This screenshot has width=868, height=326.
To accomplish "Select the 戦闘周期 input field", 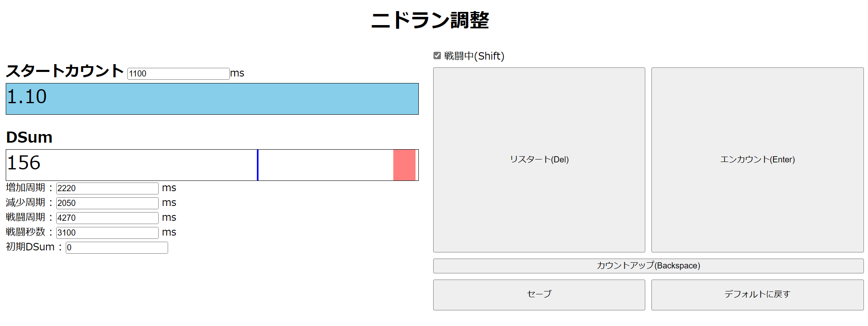I will point(107,218).
